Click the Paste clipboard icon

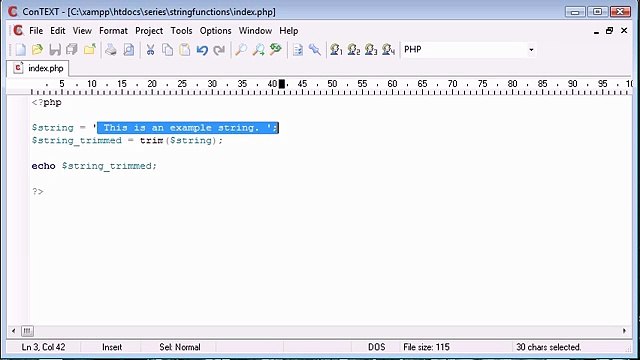tap(185, 50)
